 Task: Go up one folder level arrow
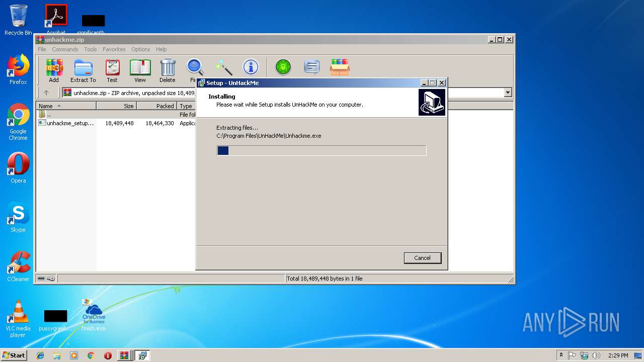tap(46, 93)
